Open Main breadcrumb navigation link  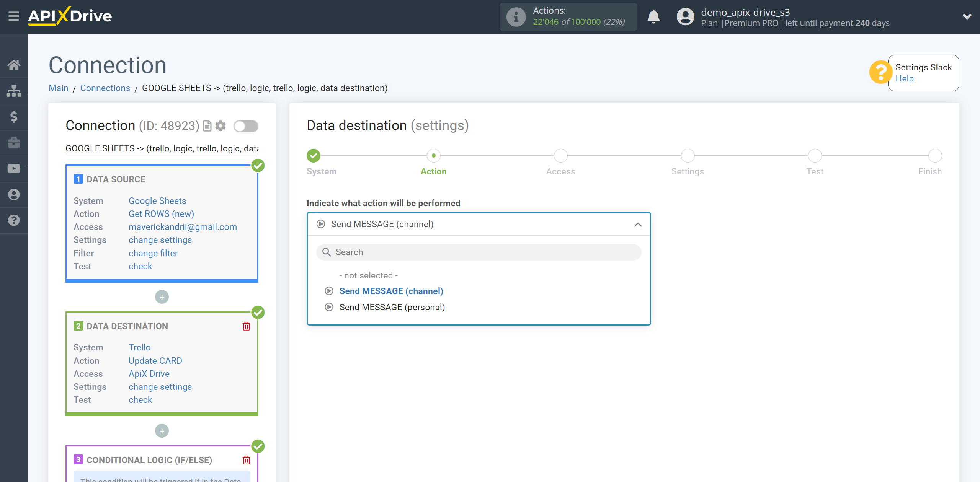pos(59,87)
